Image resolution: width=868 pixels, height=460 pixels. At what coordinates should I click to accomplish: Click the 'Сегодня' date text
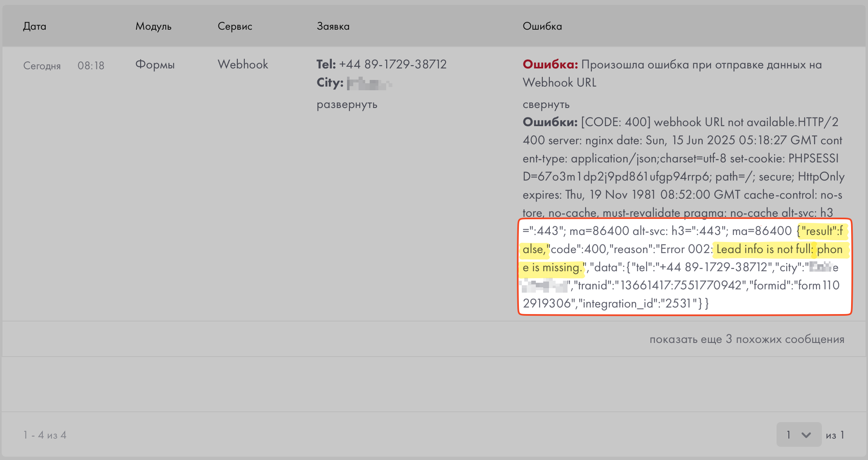(42, 66)
